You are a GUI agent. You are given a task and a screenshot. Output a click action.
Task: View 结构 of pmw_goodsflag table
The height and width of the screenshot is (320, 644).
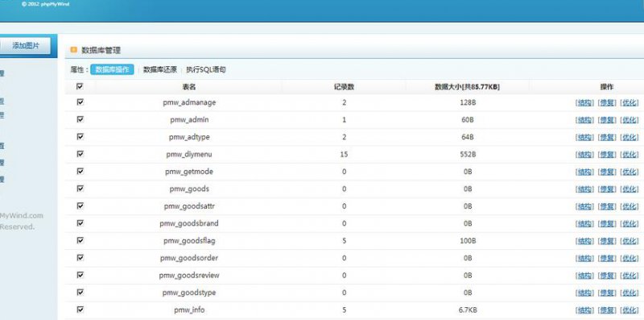tap(585, 241)
